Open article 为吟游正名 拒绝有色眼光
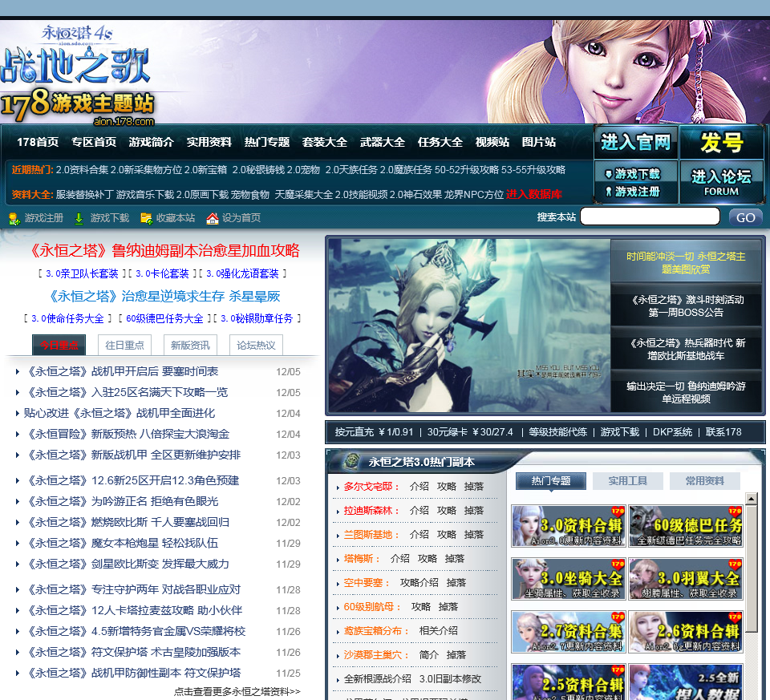Image resolution: width=770 pixels, height=700 pixels. coord(121,501)
